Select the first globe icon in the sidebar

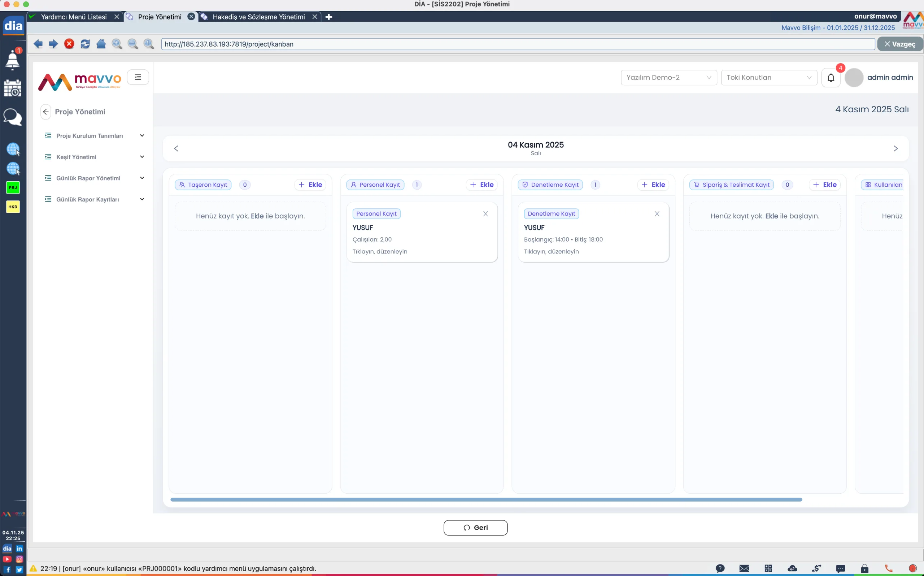(x=13, y=149)
